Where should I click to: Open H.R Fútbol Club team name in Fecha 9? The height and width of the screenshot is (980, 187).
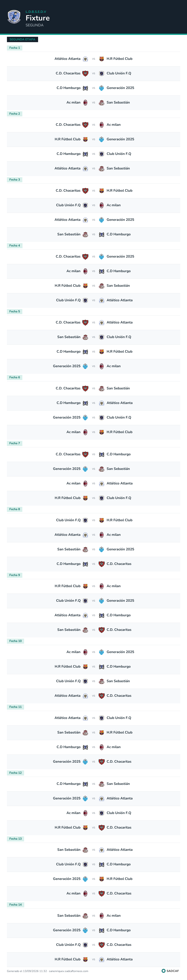tap(68, 586)
